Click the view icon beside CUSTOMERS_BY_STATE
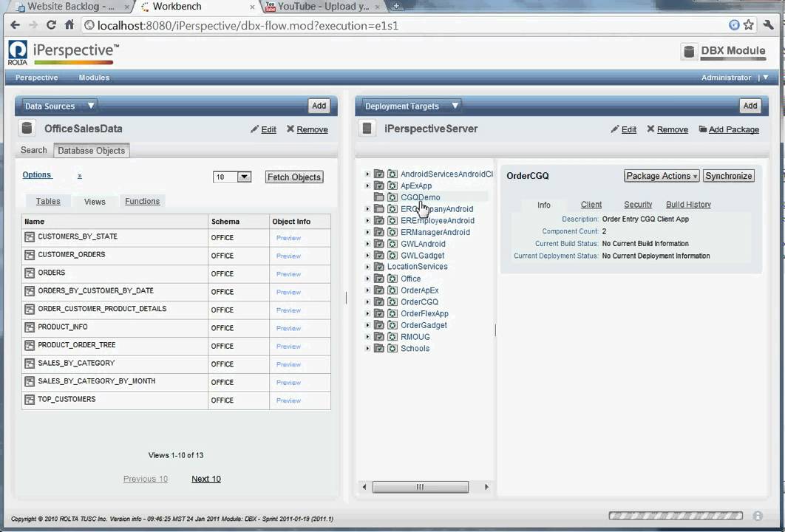This screenshot has height=532, width=785. pyautogui.click(x=30, y=236)
